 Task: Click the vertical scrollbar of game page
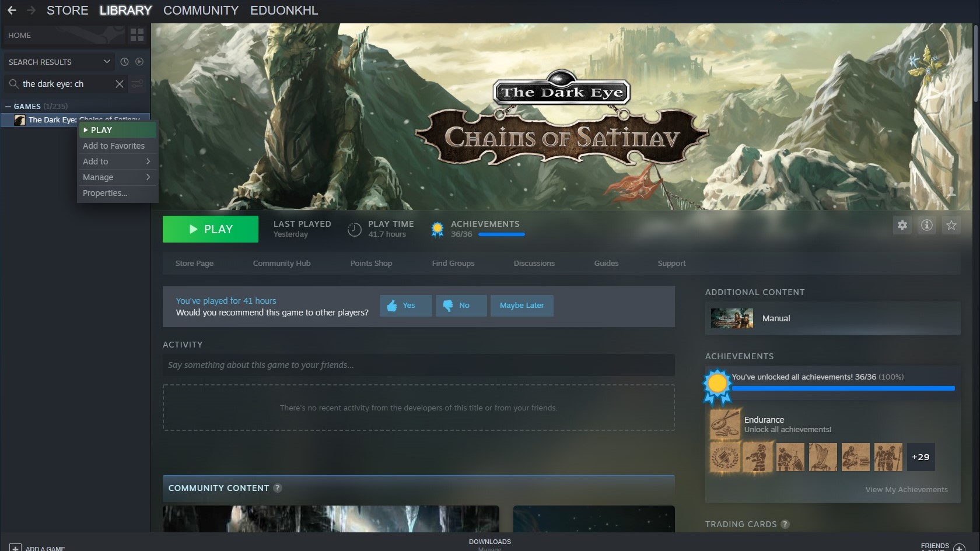click(x=976, y=64)
